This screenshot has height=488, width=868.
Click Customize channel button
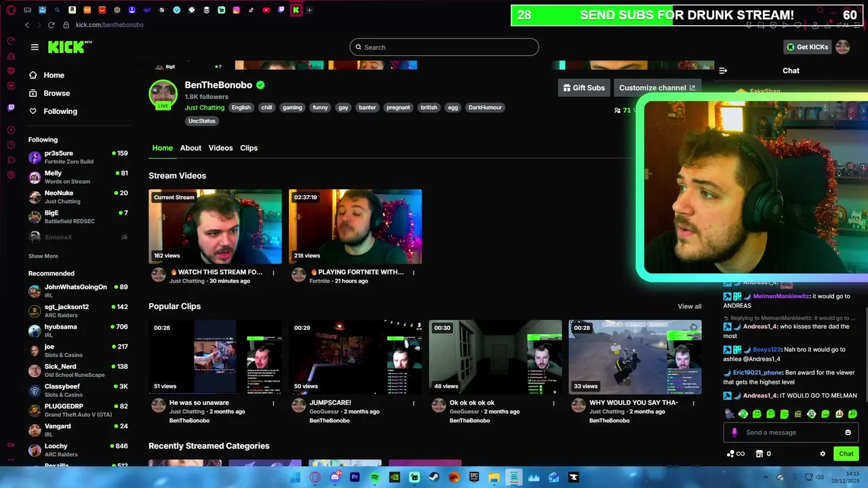click(x=656, y=87)
